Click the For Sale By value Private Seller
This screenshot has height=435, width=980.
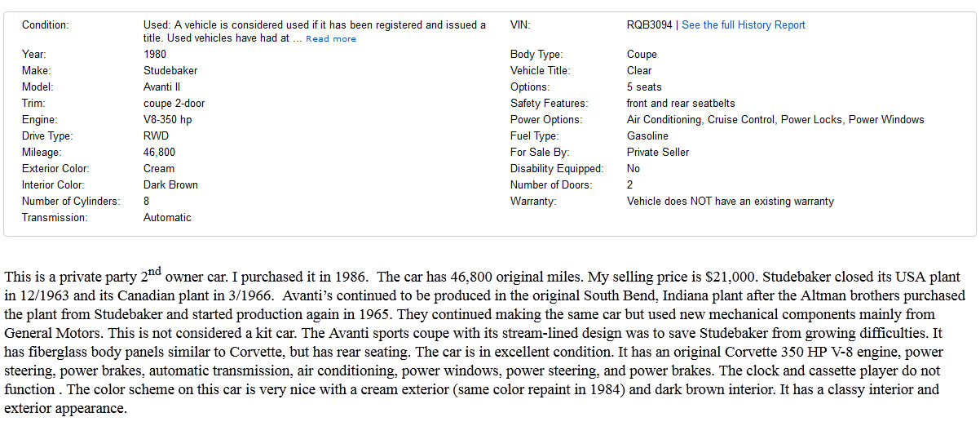(x=658, y=153)
